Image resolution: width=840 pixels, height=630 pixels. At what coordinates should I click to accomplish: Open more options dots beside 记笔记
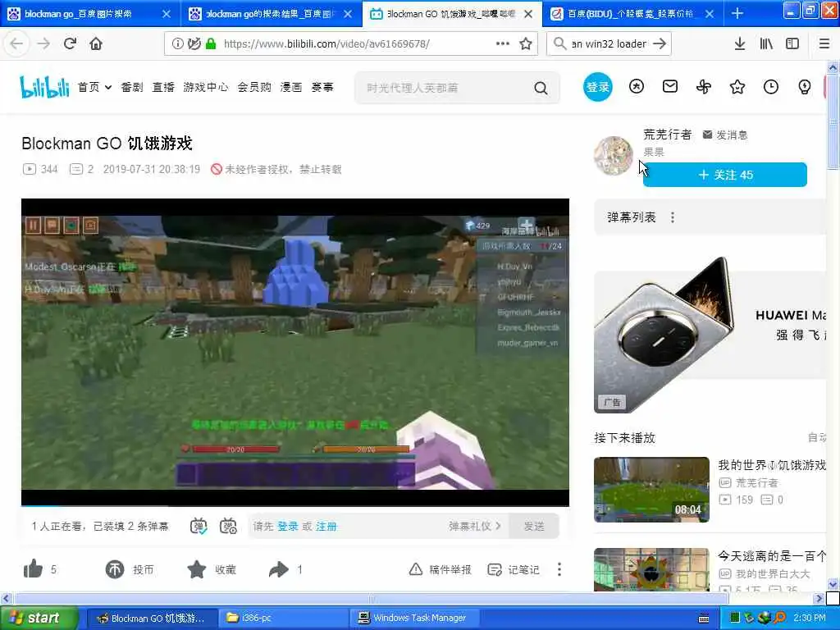pyautogui.click(x=559, y=569)
